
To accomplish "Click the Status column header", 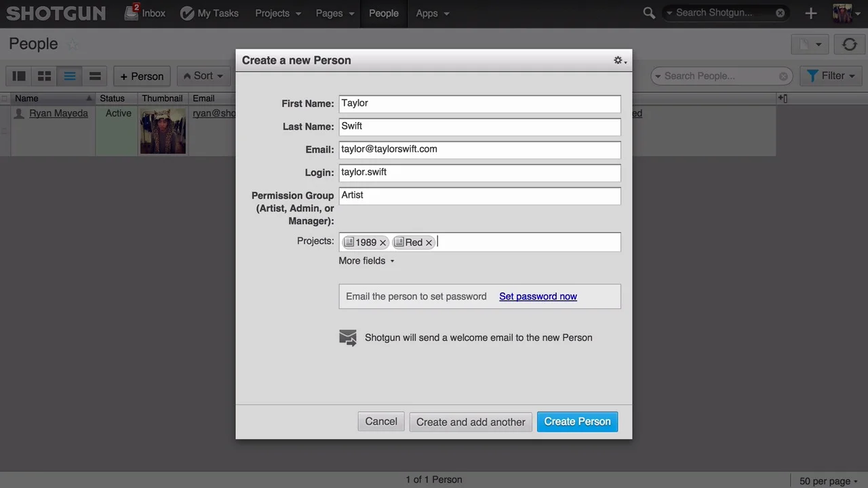I will pyautogui.click(x=116, y=98).
